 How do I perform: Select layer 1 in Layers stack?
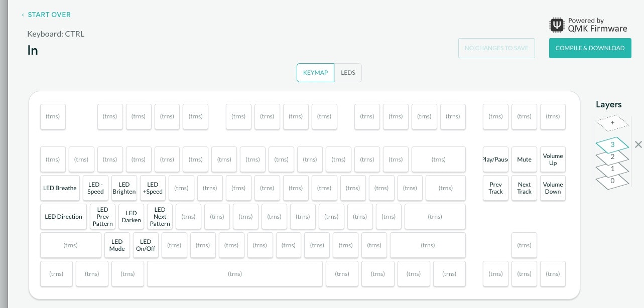(x=612, y=169)
